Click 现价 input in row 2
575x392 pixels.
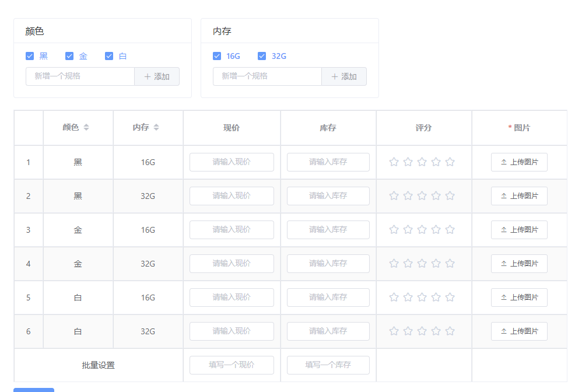(232, 196)
